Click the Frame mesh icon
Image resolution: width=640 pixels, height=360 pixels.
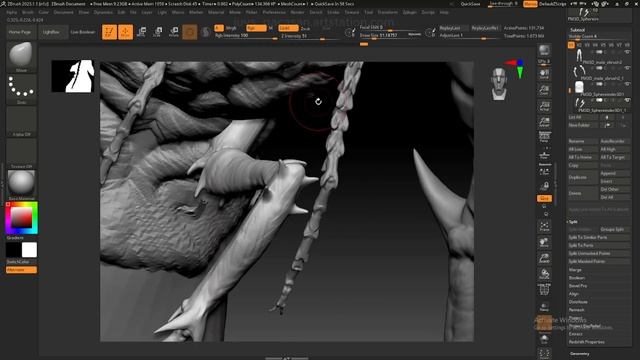544,227
